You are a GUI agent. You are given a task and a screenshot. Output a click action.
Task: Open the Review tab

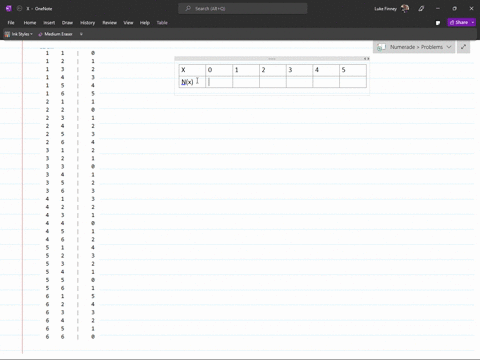[109, 23]
